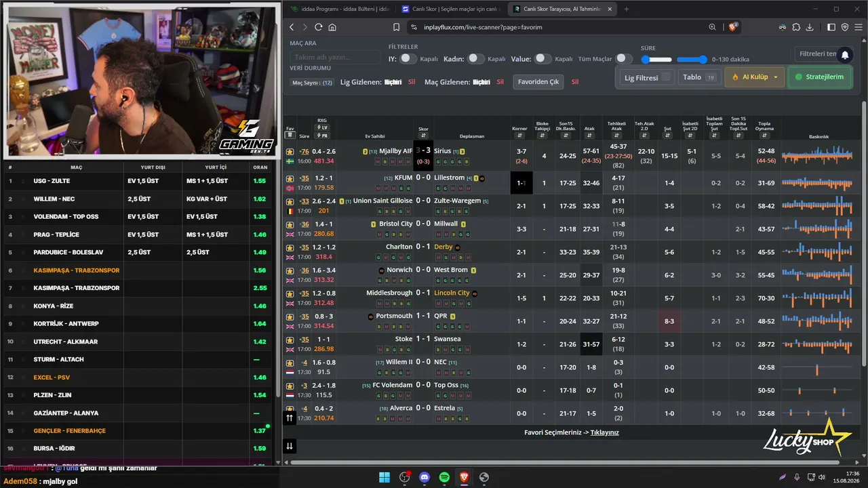This screenshot has height=488, width=868.
Task: Sort by Tehlikeli Atak column
Action: click(617, 136)
